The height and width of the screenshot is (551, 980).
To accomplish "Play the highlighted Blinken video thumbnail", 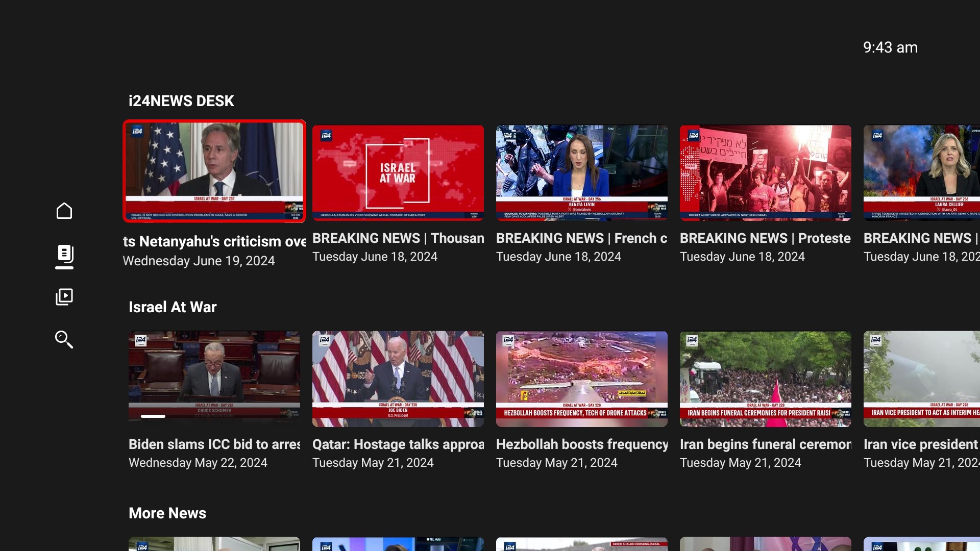I will 214,171.
